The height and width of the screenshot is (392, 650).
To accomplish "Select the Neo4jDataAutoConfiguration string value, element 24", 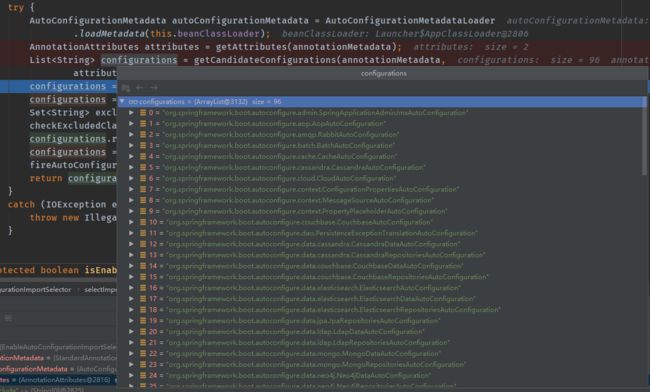I will pyautogui.click(x=299, y=375).
